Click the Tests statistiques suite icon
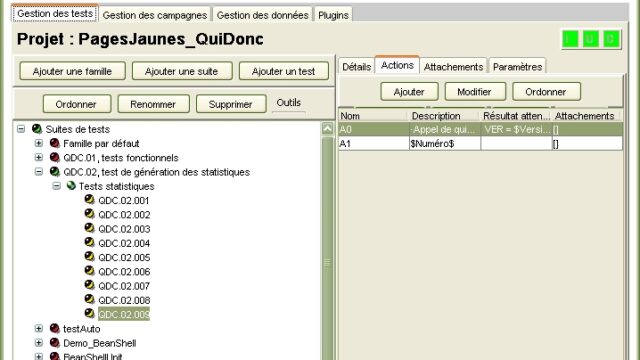The height and width of the screenshot is (360, 640). pos(71,186)
